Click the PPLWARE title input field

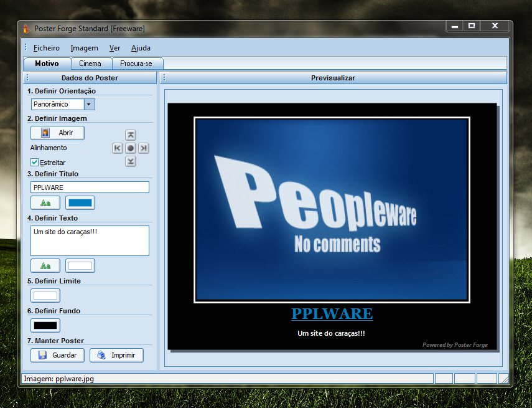pyautogui.click(x=90, y=187)
